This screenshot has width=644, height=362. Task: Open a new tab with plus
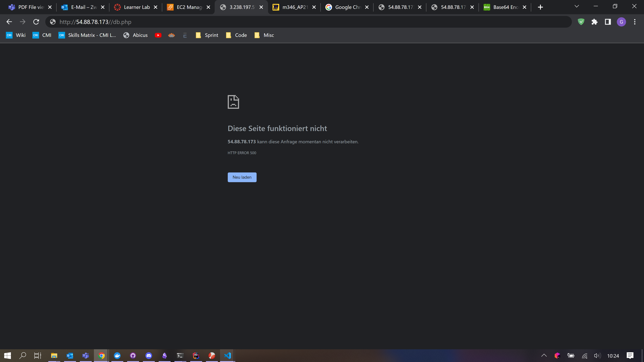point(540,7)
